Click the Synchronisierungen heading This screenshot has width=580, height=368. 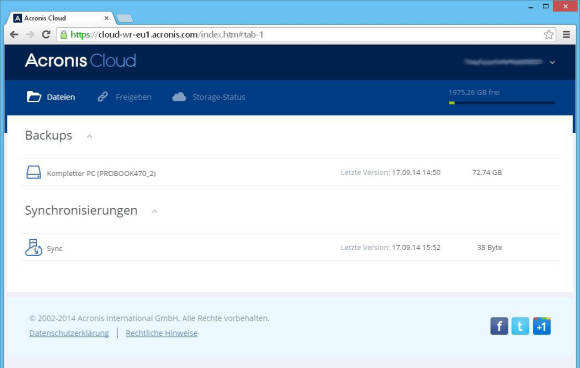[81, 210]
